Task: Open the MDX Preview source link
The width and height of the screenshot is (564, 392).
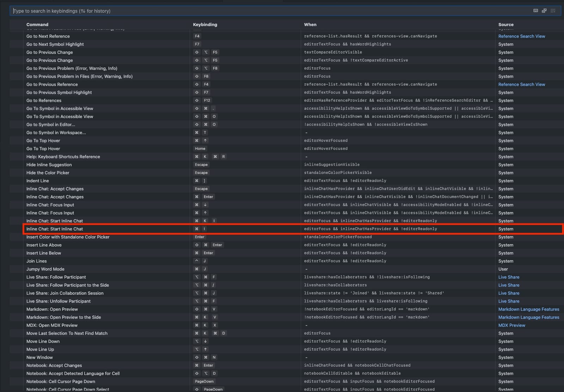Action: pos(512,325)
